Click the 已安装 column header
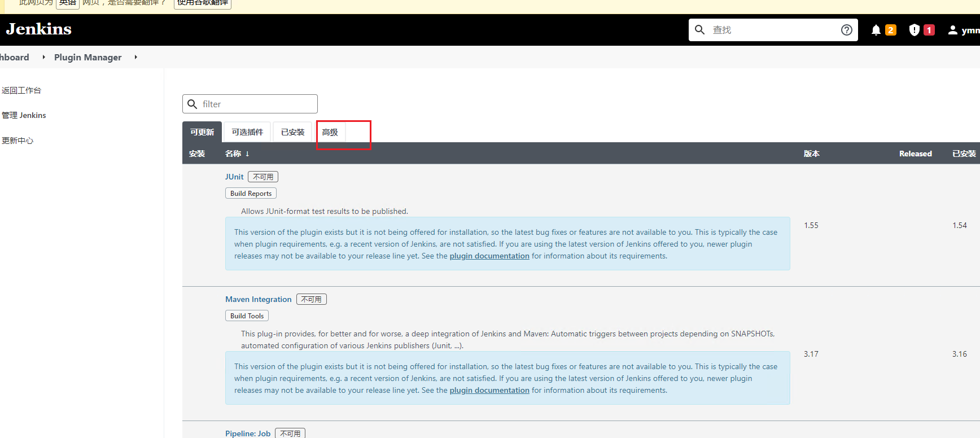980x438 pixels. coord(964,154)
